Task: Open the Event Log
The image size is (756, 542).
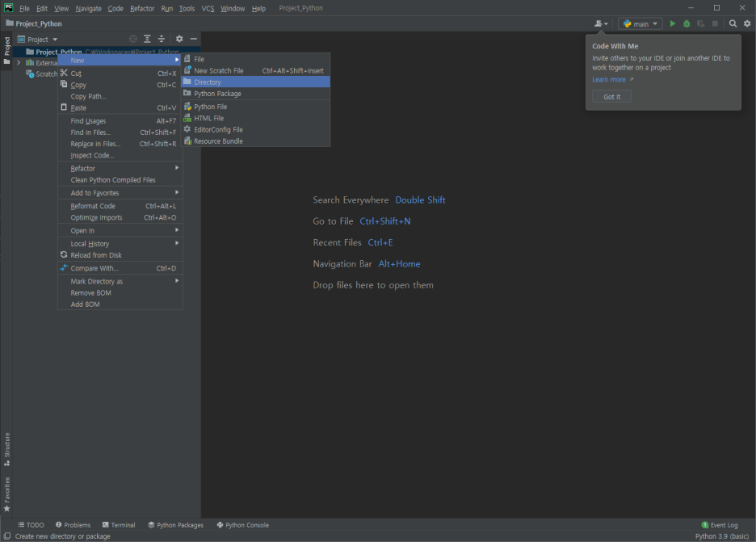Action: (x=720, y=525)
